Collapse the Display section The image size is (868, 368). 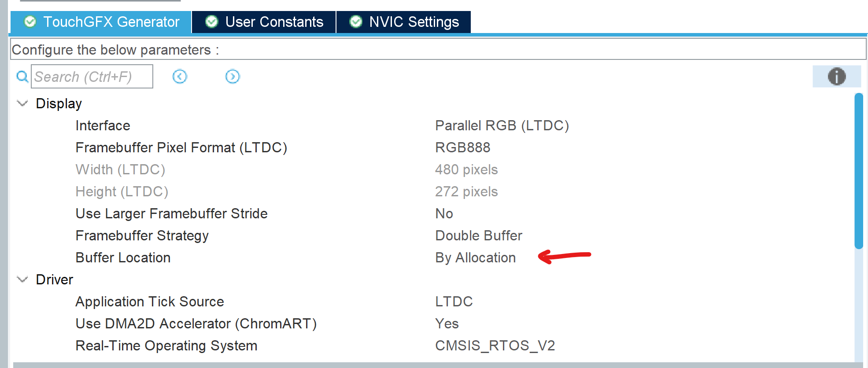click(22, 103)
